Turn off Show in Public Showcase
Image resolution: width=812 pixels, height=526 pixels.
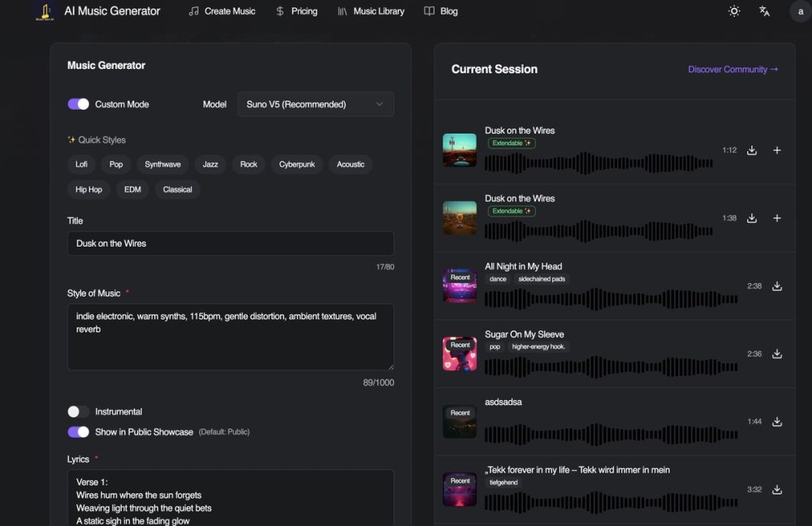pos(78,432)
